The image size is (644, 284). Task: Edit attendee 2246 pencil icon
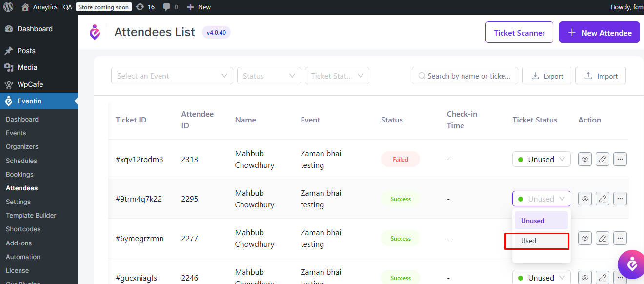tap(603, 277)
